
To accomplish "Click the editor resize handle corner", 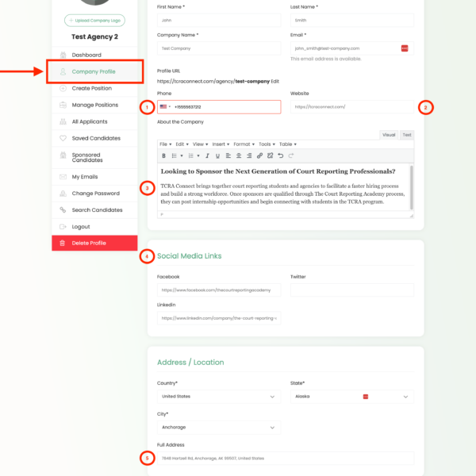I will 412,216.
